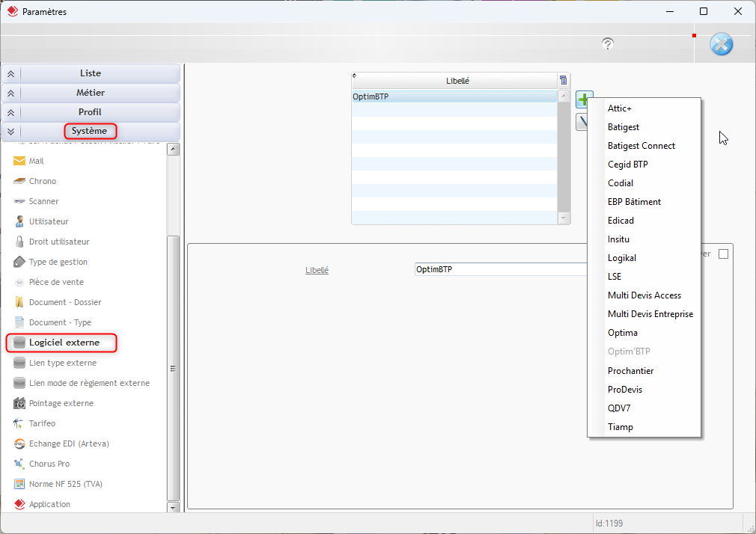Click the Libellé link label

click(317, 270)
